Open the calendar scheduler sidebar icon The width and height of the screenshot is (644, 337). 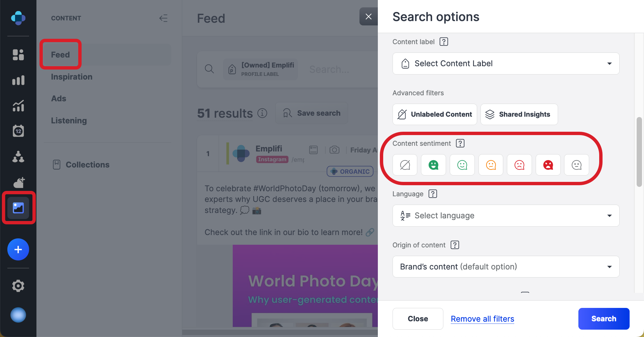tap(18, 131)
